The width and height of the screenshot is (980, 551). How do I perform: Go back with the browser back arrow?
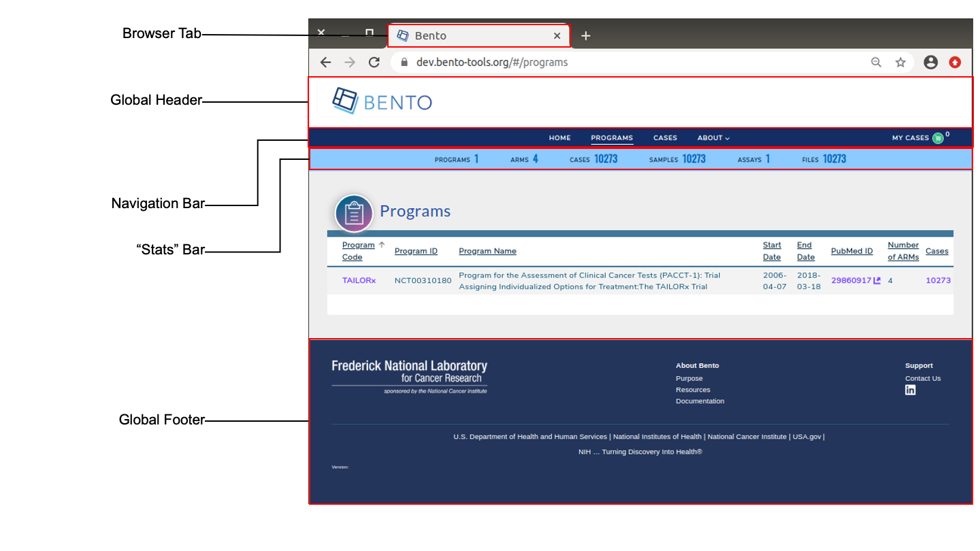(325, 63)
